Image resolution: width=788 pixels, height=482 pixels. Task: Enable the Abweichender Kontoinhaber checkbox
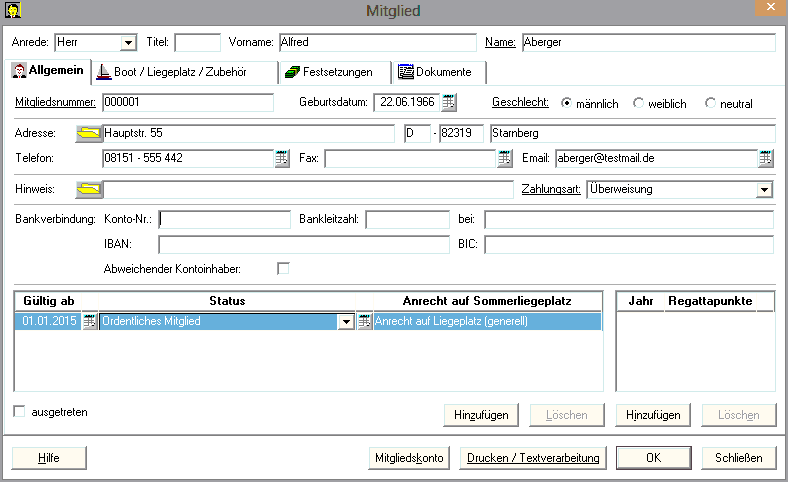coord(283,268)
